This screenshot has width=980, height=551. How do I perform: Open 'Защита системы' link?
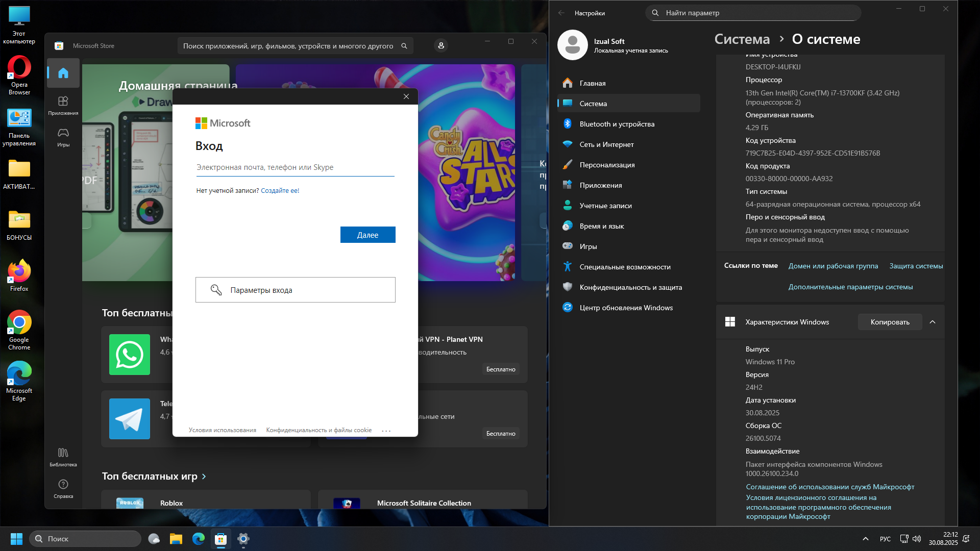point(916,266)
